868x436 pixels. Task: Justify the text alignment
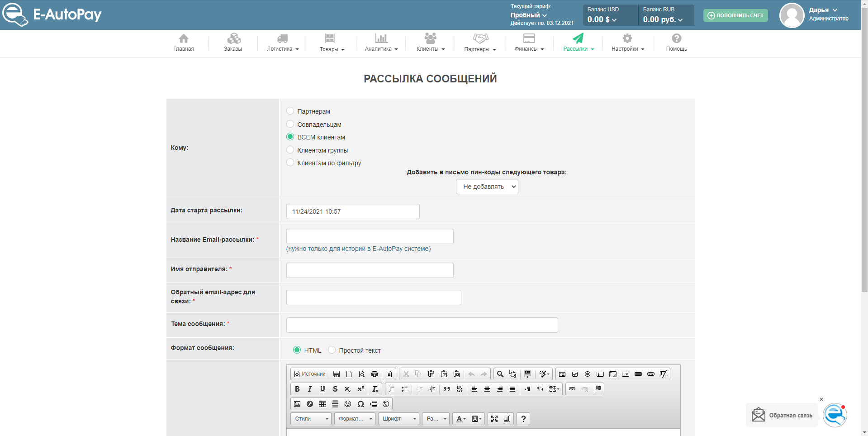(x=512, y=389)
